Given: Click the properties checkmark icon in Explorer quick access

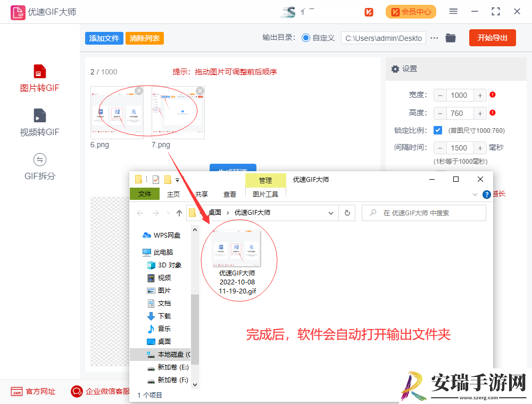Looking at the screenshot, I should point(156,180).
